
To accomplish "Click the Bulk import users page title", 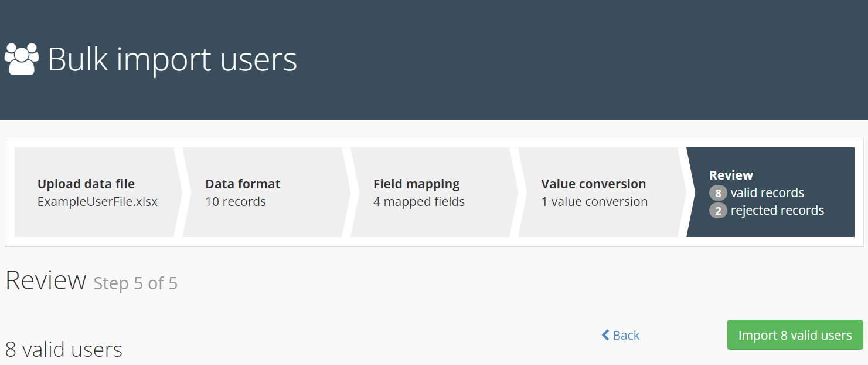I will click(172, 59).
